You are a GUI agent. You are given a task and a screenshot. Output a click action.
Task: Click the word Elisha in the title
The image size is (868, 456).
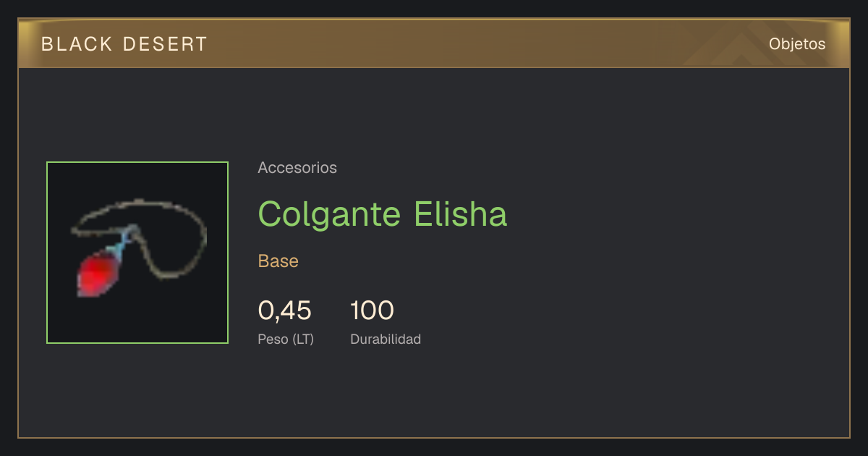tap(461, 214)
